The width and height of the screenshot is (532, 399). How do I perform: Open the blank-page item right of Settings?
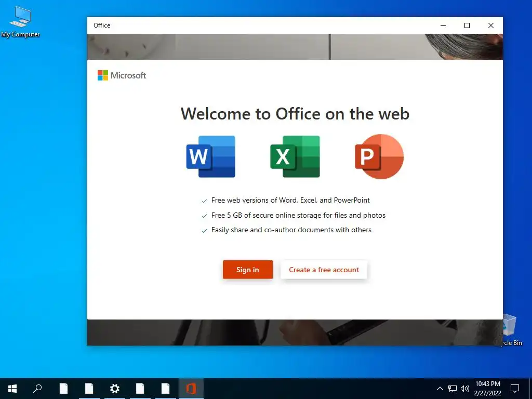click(x=140, y=389)
